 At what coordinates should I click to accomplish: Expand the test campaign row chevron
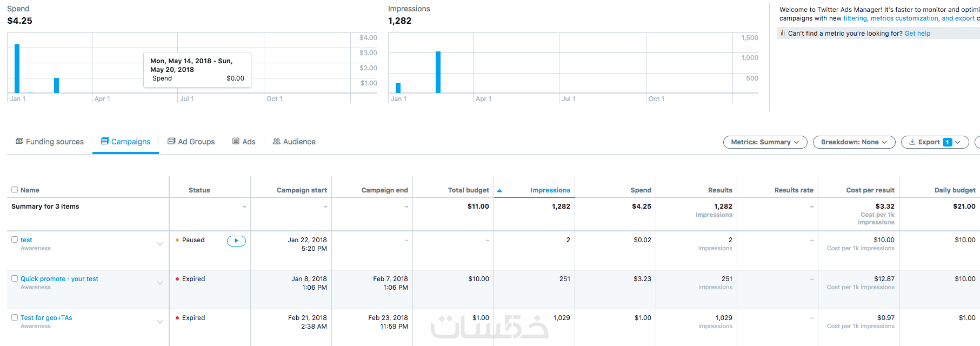tap(160, 244)
